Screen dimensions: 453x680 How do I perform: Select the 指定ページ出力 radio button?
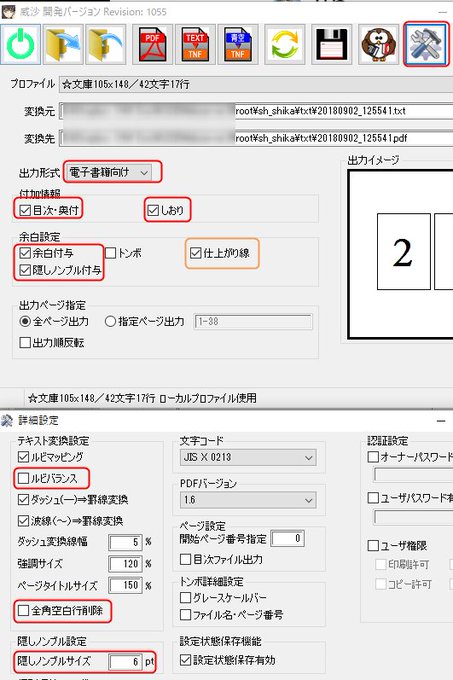(111, 321)
